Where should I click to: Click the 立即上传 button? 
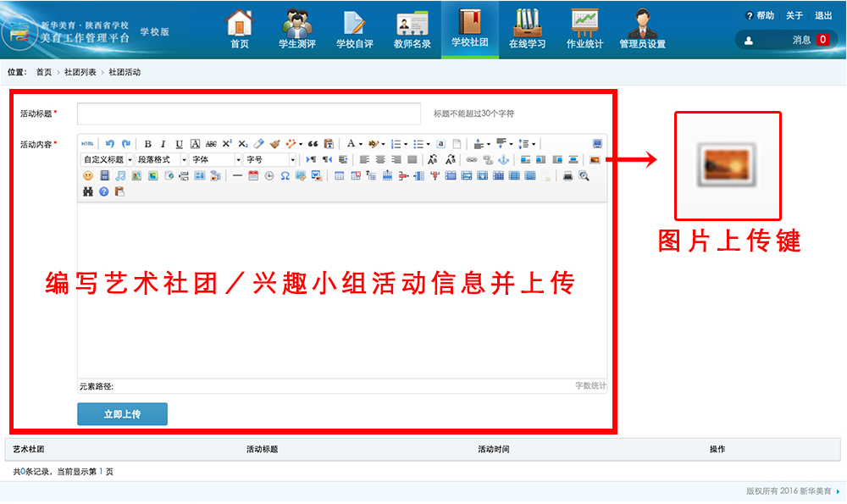tap(122, 414)
